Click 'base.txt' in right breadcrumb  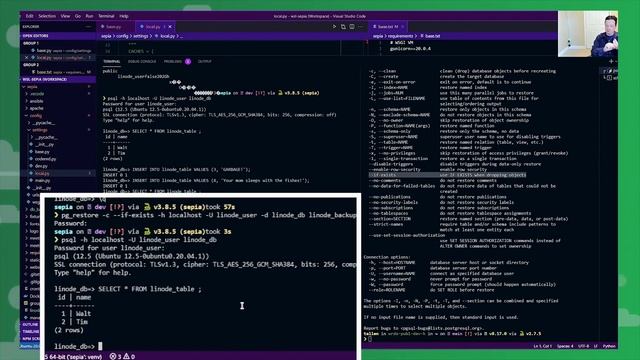click(433, 36)
